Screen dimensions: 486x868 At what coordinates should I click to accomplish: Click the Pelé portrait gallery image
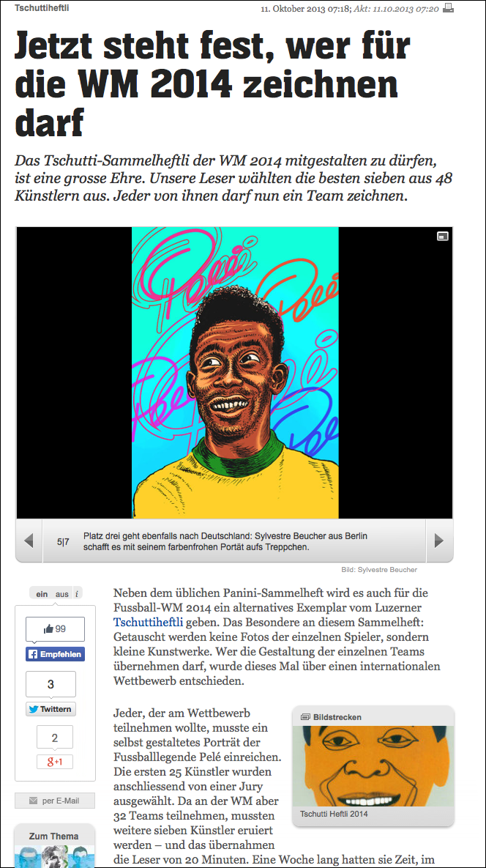[x=235, y=373]
